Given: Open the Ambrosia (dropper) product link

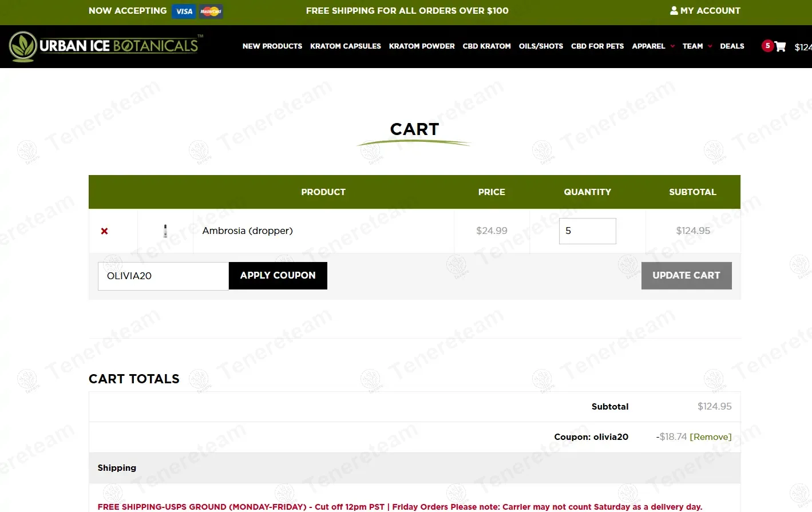Looking at the screenshot, I should (x=248, y=231).
